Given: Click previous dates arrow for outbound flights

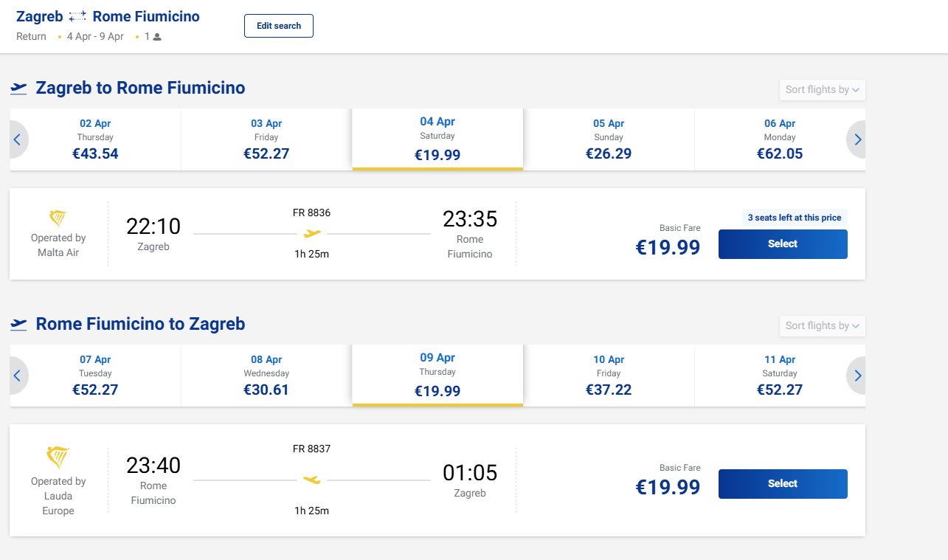Looking at the screenshot, I should tap(18, 139).
